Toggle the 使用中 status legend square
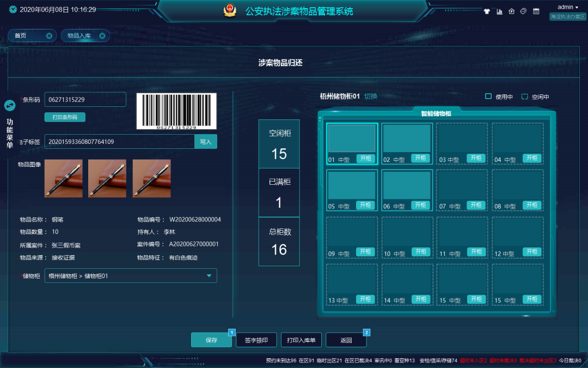The width and height of the screenshot is (588, 368). coord(488,96)
